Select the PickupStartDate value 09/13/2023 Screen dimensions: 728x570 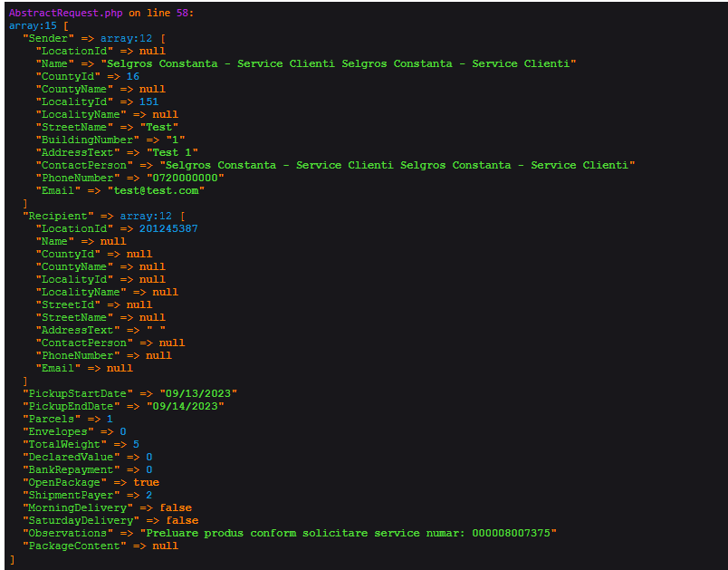(x=198, y=393)
